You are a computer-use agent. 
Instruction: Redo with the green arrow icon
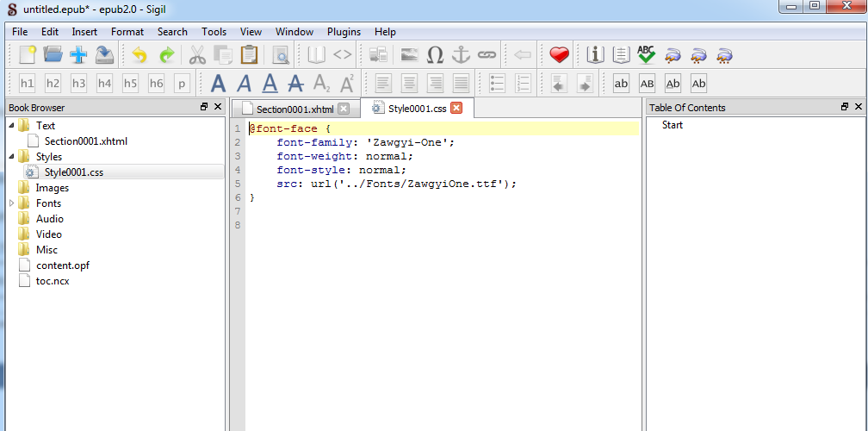tap(167, 55)
